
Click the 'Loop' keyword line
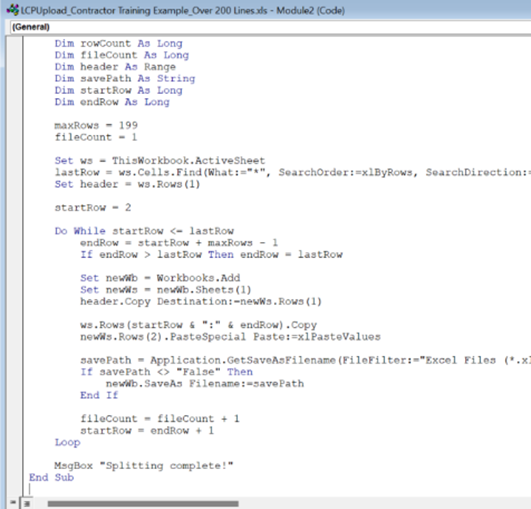67,443
